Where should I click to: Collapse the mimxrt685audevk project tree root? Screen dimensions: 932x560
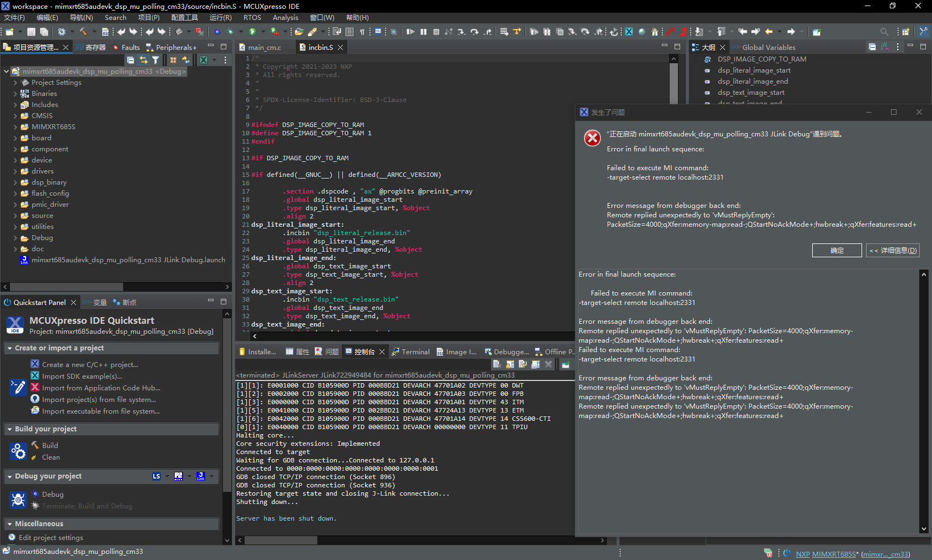[7, 71]
